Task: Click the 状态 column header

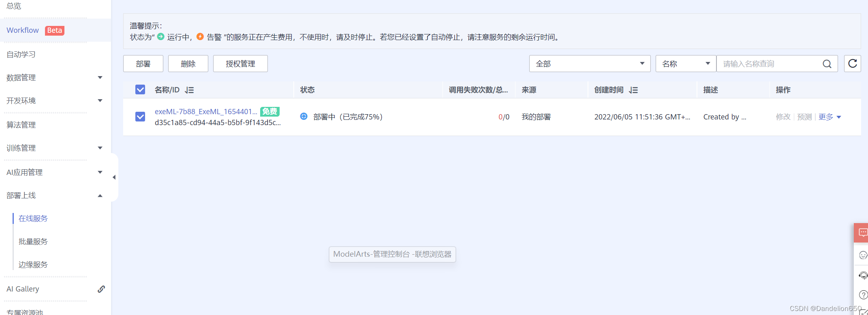Action: 307,90
